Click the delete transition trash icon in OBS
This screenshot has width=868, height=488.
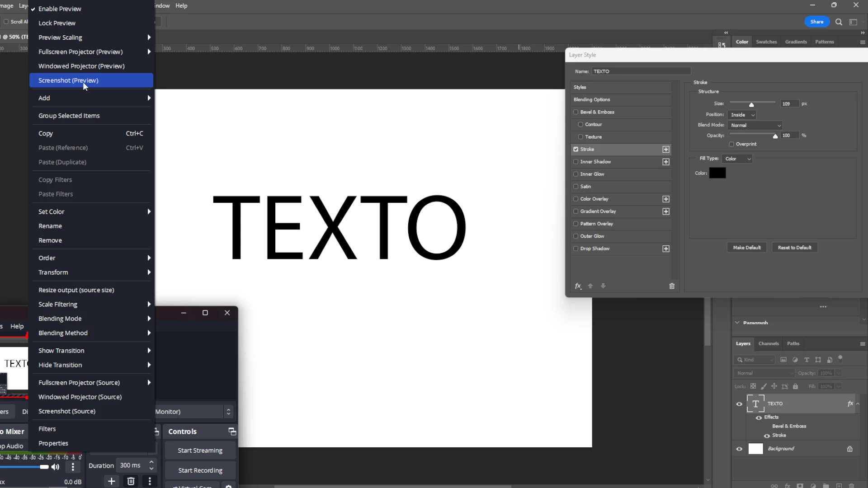click(x=131, y=481)
